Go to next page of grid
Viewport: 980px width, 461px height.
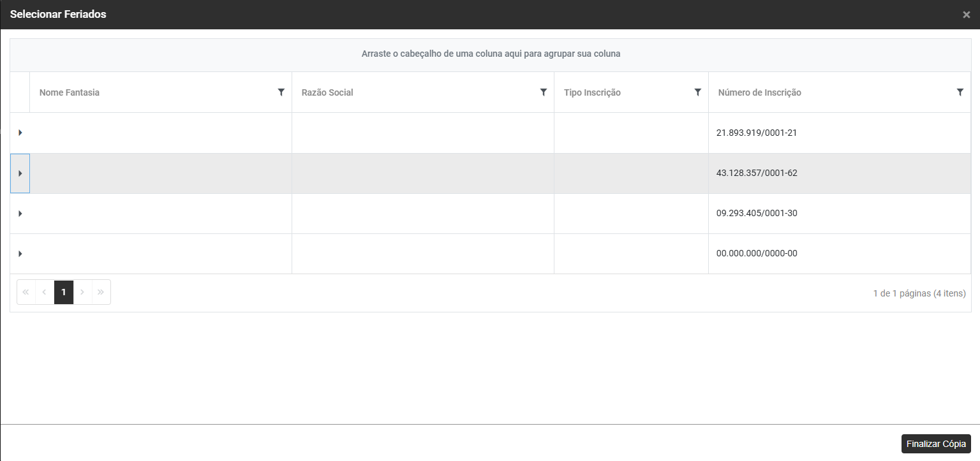[82, 292]
